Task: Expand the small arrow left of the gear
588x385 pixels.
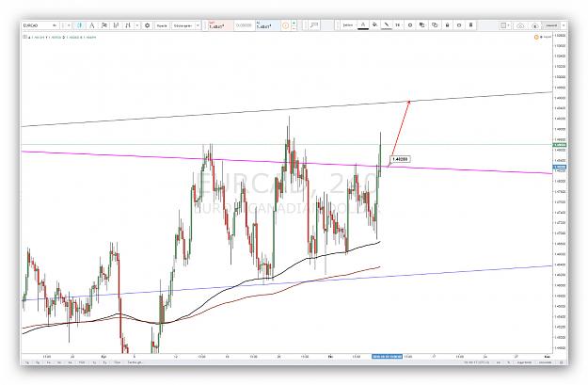Action: click(x=137, y=25)
